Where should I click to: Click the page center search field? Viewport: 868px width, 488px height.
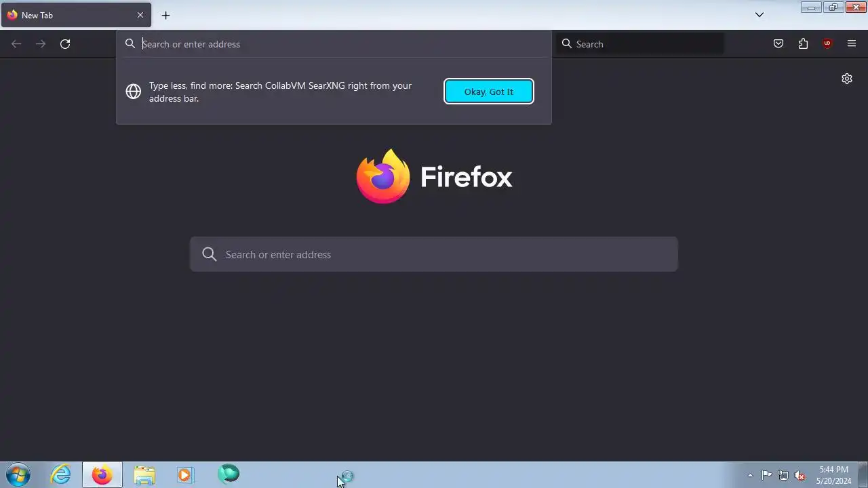(x=434, y=254)
